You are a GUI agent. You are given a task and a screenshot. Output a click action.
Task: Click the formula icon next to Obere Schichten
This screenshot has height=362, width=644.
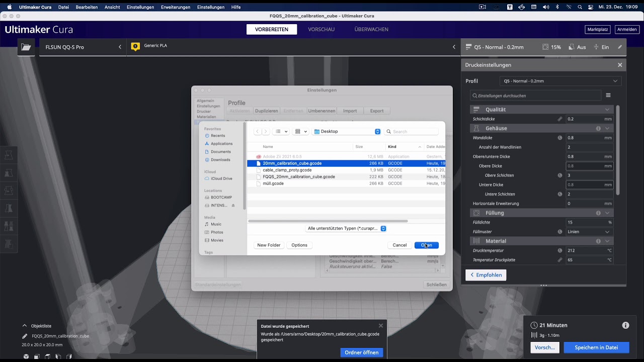(560, 175)
